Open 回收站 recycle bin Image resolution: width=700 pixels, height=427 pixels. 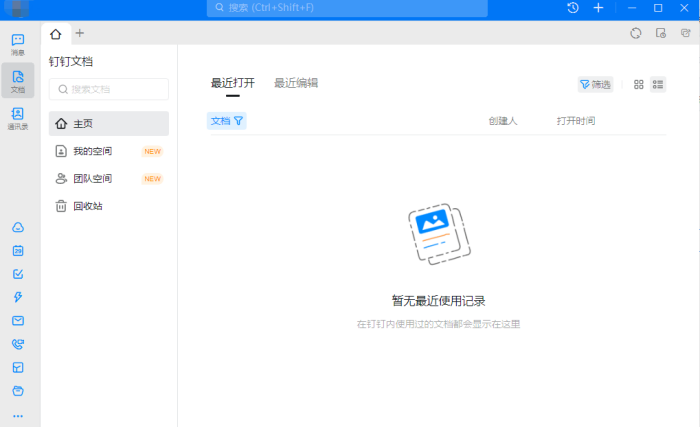point(109,206)
